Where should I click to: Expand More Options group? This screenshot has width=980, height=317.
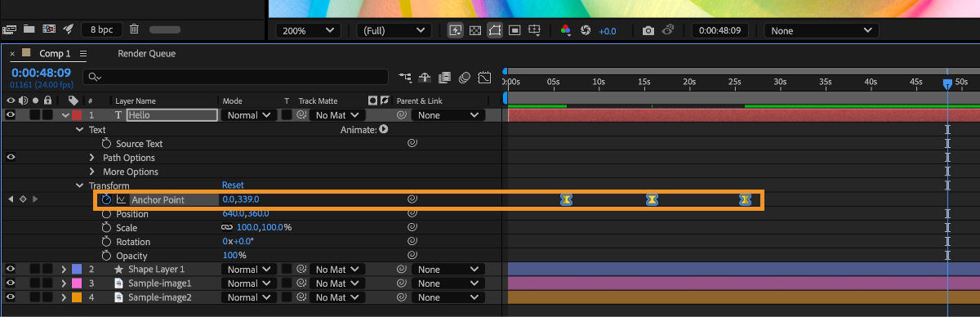[x=91, y=172]
